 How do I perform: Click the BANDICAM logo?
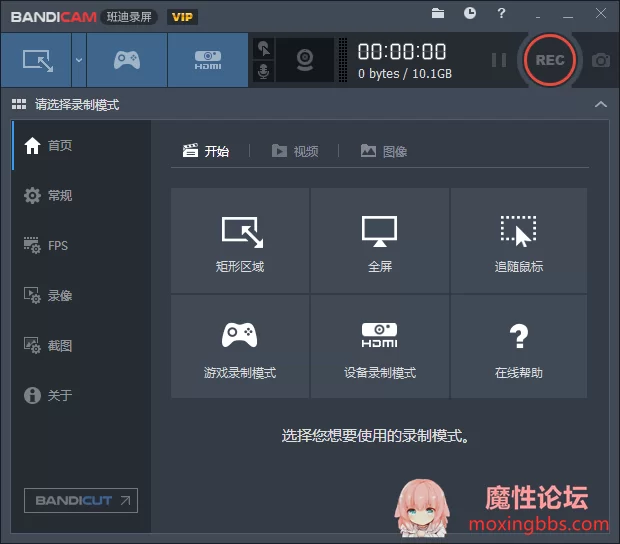click(x=53, y=17)
